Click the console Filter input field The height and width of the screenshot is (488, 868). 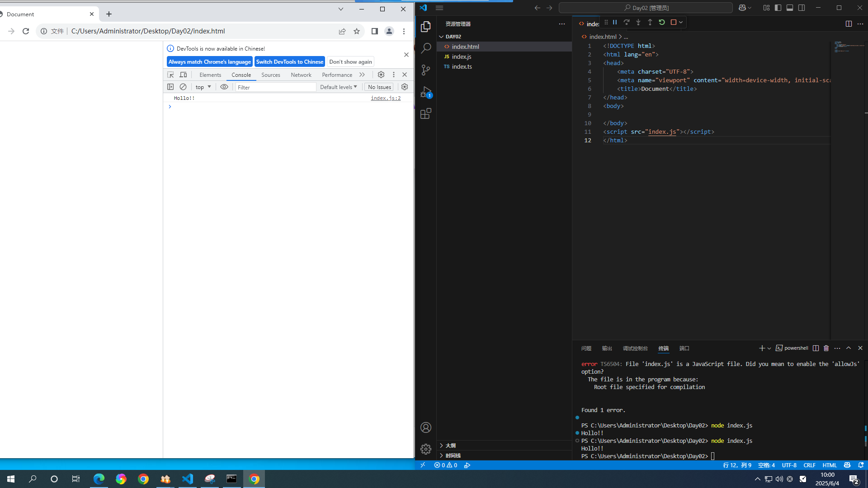[x=276, y=87]
